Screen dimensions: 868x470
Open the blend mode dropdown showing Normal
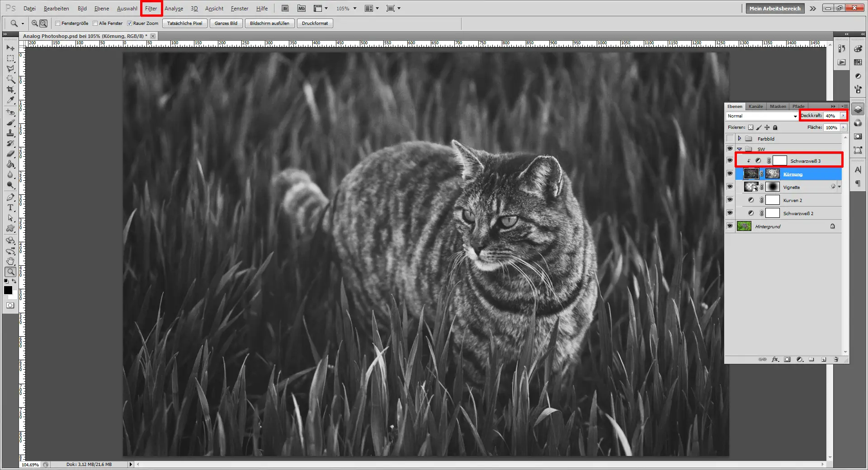[761, 116]
